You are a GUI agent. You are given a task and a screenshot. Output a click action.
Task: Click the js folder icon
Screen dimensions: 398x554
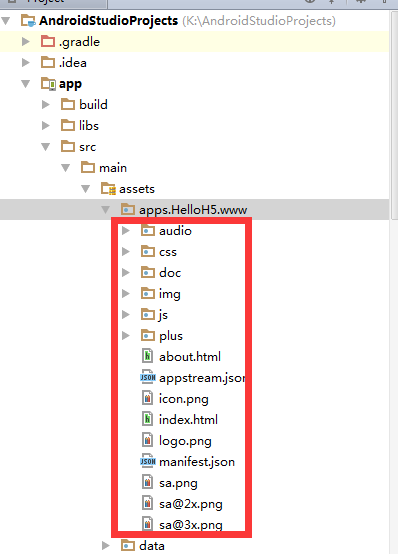click(x=148, y=314)
